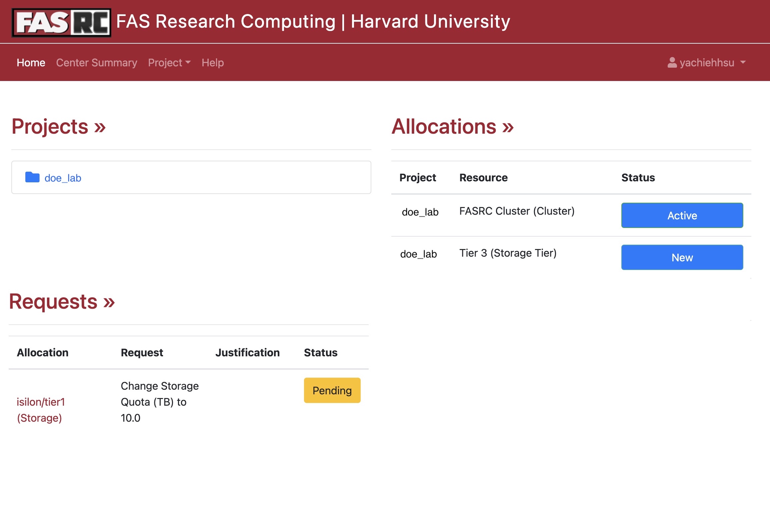Click the FAS Research Computing title
The width and height of the screenshot is (770, 532).
coord(313,22)
